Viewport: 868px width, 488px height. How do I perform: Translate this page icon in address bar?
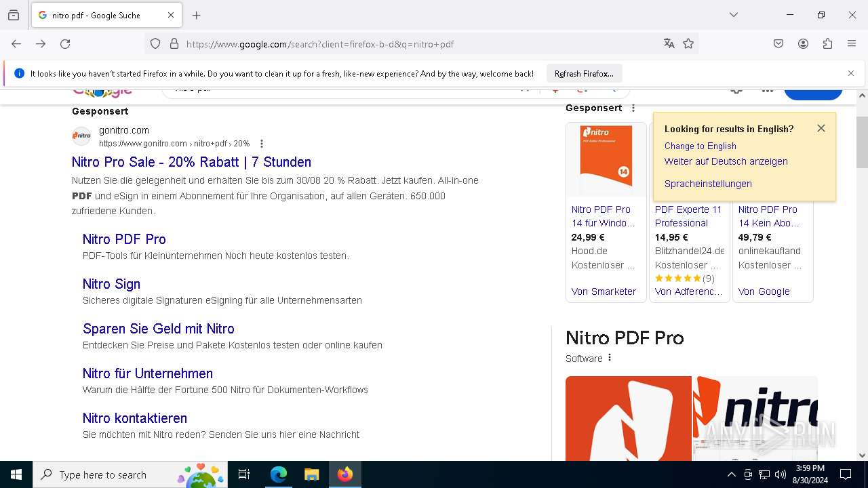click(x=669, y=44)
